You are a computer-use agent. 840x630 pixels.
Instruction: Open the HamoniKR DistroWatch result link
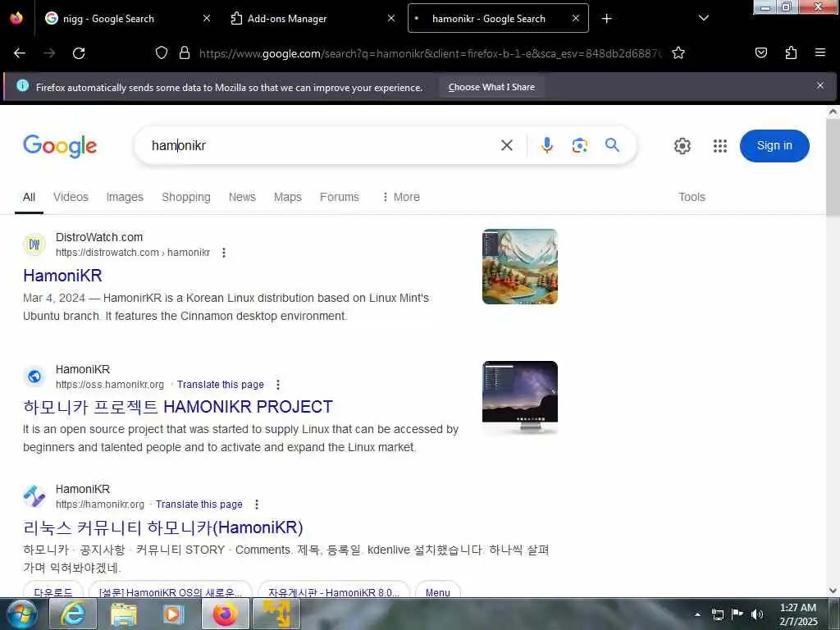point(62,276)
